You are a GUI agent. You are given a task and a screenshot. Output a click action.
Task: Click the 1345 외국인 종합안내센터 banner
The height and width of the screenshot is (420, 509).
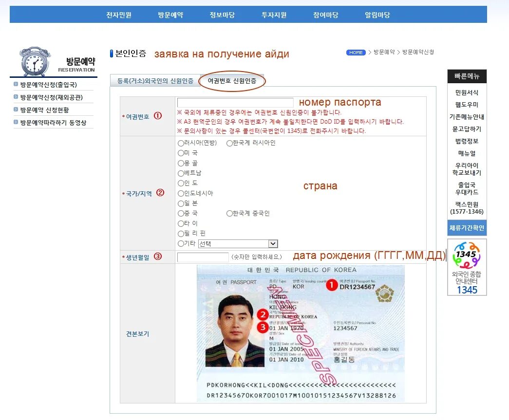(467, 267)
